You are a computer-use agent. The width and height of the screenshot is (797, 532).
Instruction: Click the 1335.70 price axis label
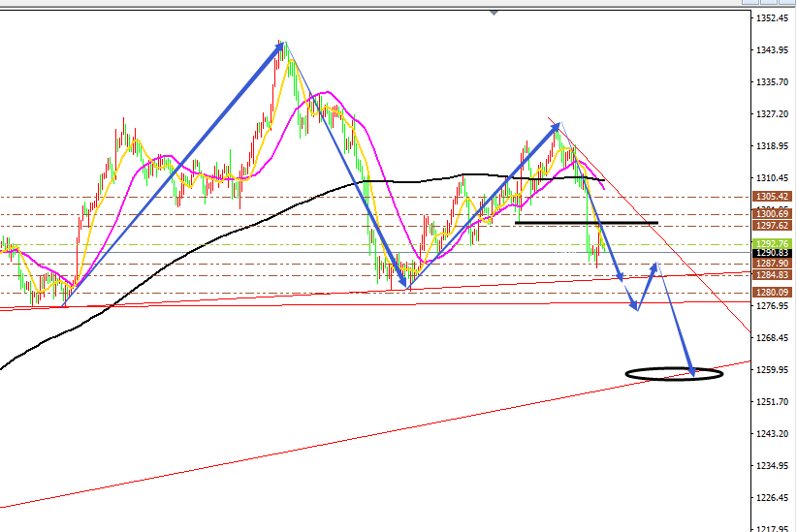pos(772,82)
